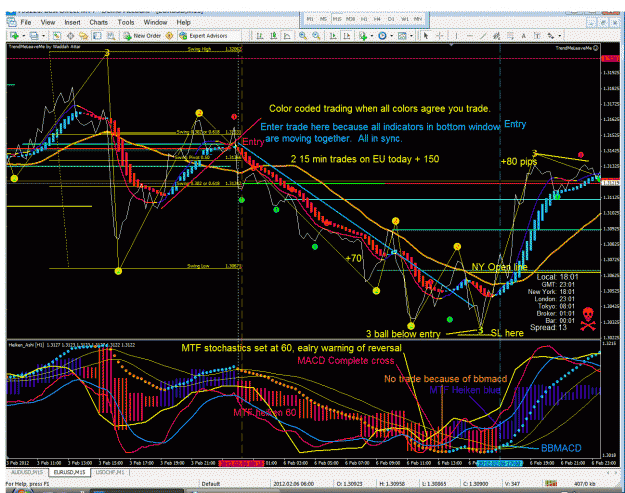Open the Periods clock icon
Screen dimensions: 625x493
tap(382, 36)
